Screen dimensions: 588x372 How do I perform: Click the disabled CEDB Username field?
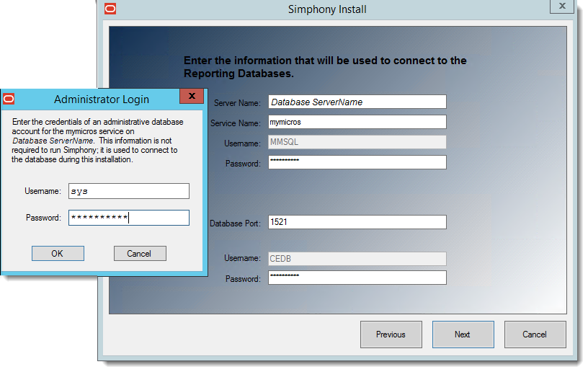pyautogui.click(x=357, y=259)
